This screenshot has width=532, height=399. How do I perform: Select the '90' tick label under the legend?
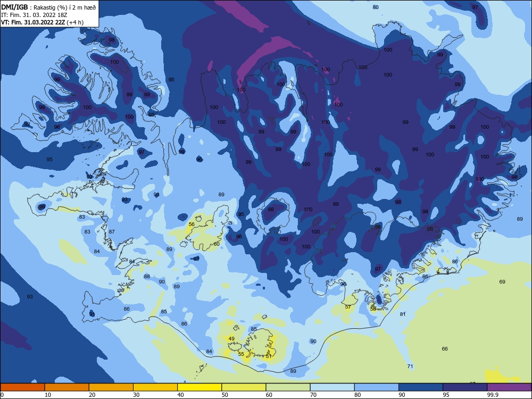click(402, 395)
